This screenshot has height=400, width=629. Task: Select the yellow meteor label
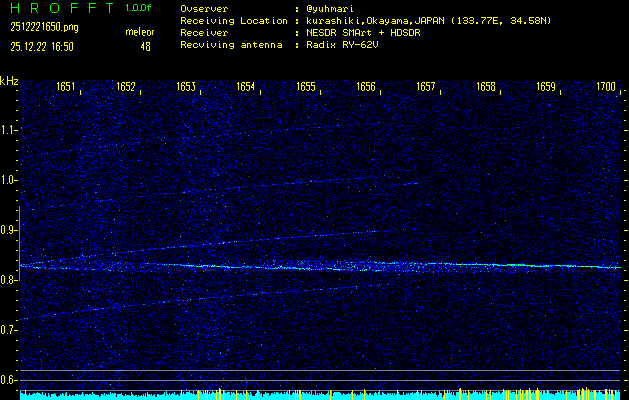pos(140,33)
